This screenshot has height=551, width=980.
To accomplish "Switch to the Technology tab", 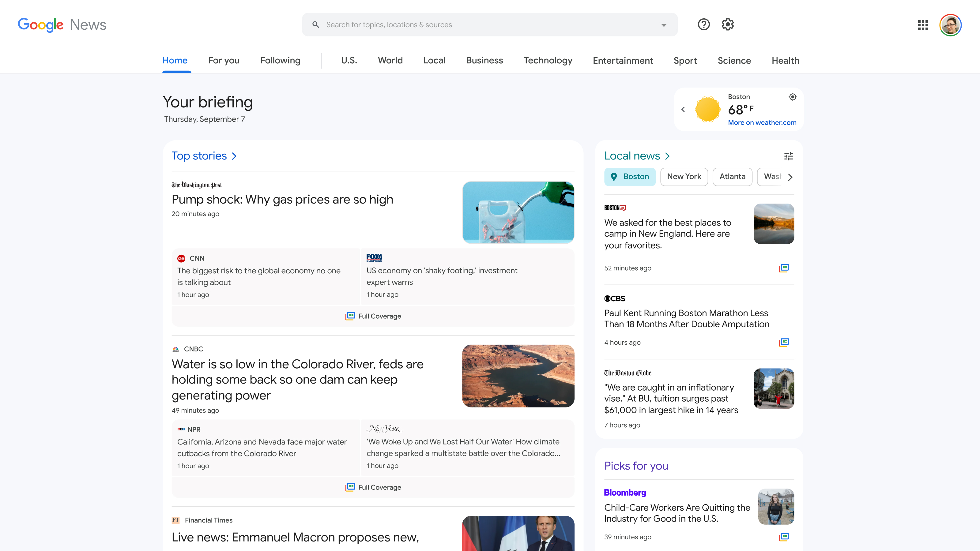I will click(x=548, y=60).
